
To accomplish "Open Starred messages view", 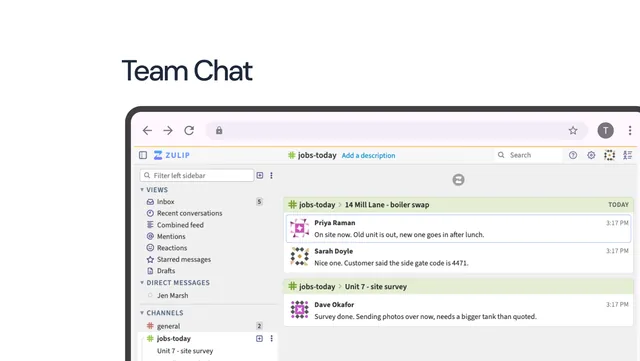I will [x=184, y=259].
